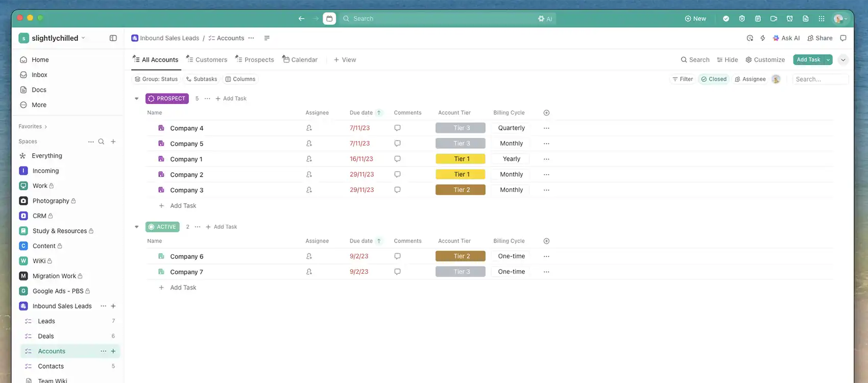Toggle Subtasks display
Image resolution: width=868 pixels, height=383 pixels.
[x=202, y=79]
